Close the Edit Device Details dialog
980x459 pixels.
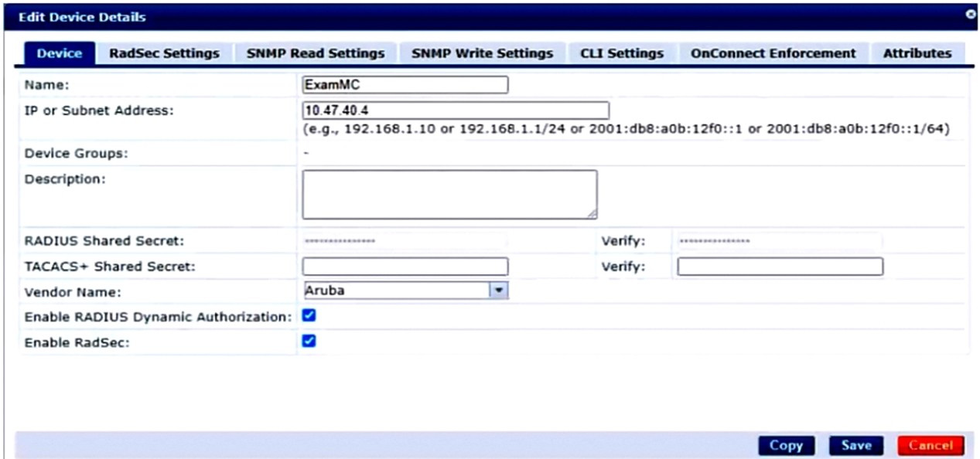click(x=971, y=15)
